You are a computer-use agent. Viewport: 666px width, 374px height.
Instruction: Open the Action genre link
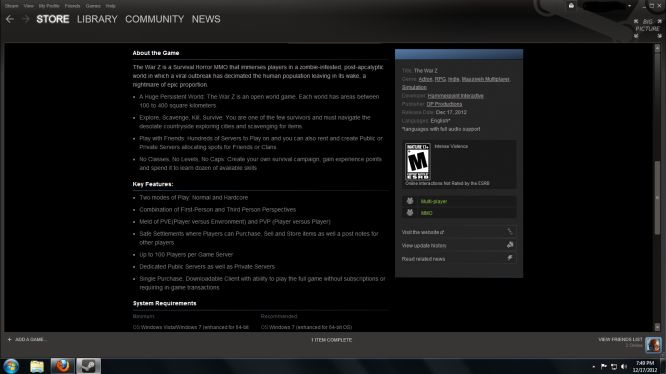[425, 79]
